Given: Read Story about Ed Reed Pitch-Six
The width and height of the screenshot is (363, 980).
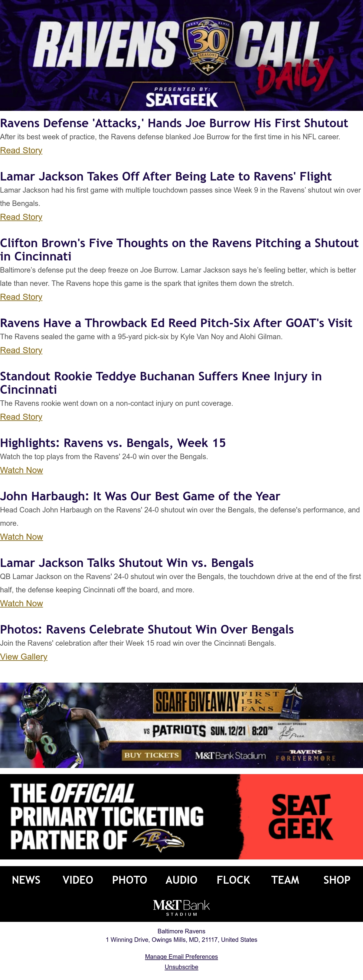Looking at the screenshot, I should tap(21, 350).
